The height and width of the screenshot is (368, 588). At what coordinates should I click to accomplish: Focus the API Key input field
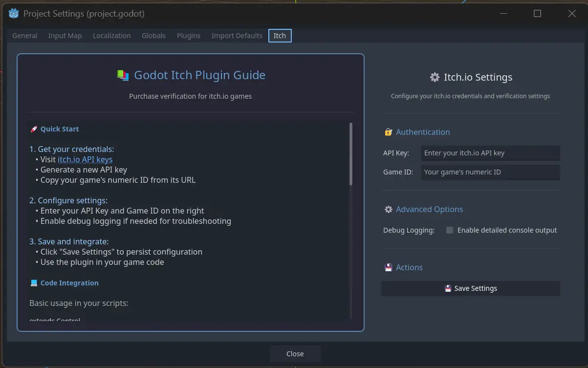[x=490, y=153]
